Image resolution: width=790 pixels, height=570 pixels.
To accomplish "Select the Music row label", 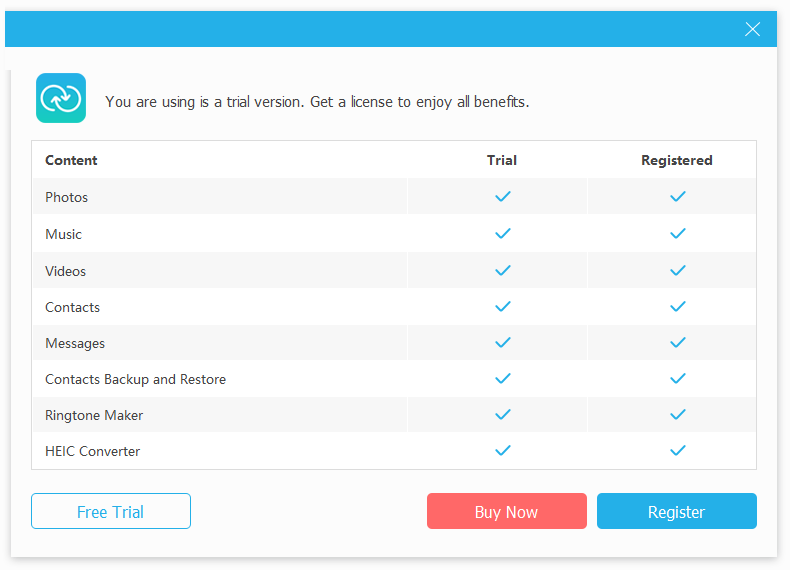I will (64, 234).
